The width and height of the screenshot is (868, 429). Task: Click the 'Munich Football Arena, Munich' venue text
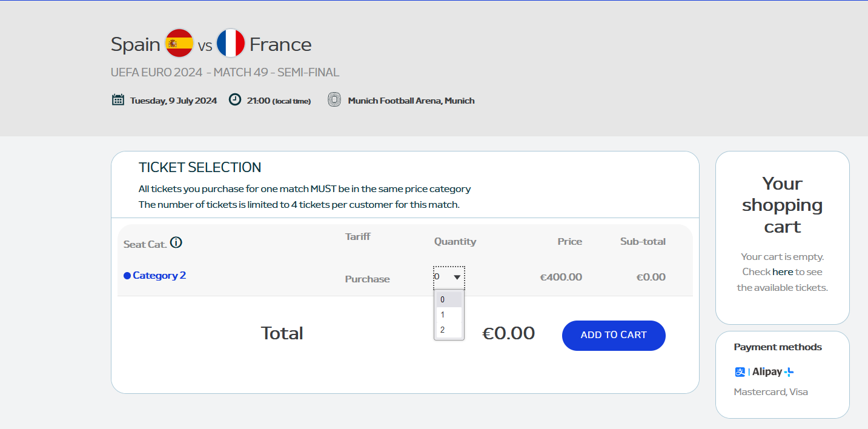click(411, 101)
